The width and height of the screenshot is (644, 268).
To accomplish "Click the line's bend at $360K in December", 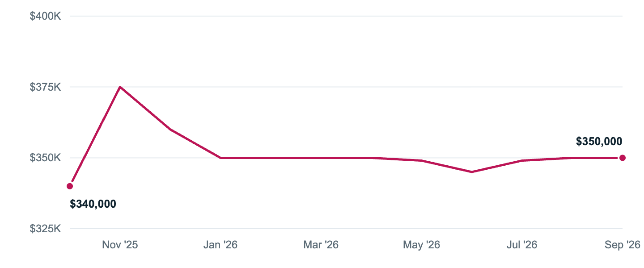I will [170, 129].
